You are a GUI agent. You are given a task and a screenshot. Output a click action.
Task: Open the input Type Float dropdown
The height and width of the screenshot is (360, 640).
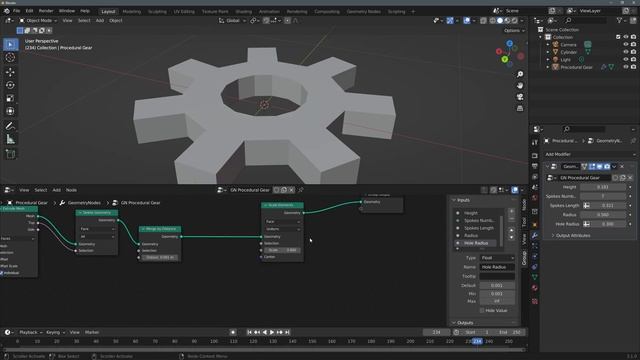(497, 258)
